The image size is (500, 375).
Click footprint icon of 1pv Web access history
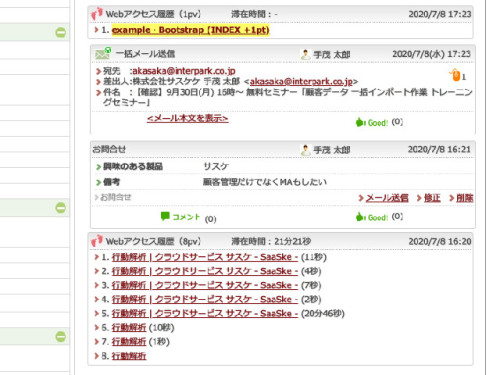[x=97, y=14]
